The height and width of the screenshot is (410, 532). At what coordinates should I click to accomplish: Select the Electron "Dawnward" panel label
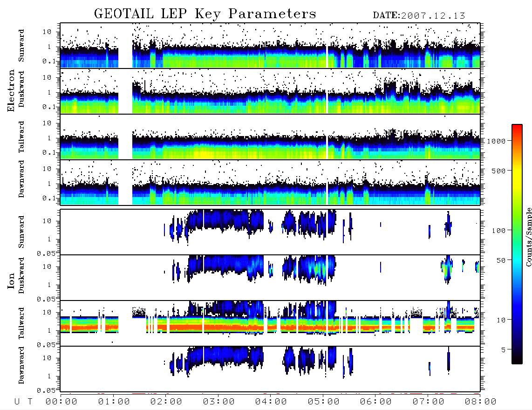21,179
